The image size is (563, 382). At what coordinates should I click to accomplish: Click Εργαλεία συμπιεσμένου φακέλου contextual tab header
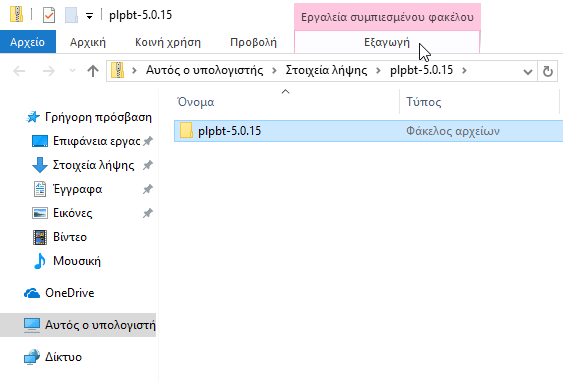point(387,17)
